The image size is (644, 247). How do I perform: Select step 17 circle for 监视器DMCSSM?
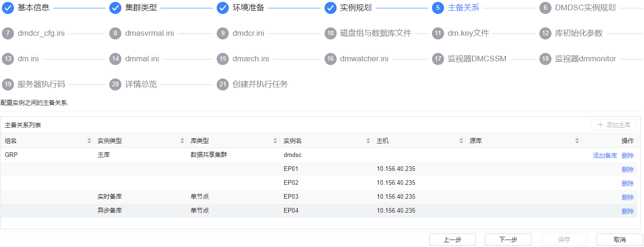click(x=438, y=59)
